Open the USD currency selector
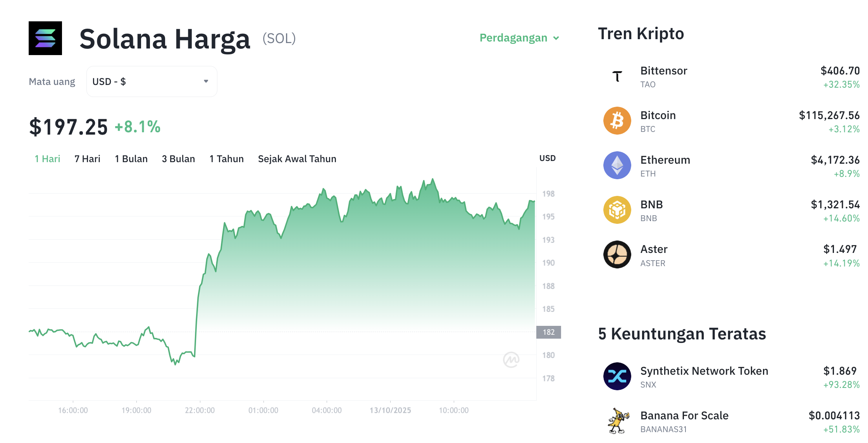This screenshot has height=443, width=868. coord(152,81)
